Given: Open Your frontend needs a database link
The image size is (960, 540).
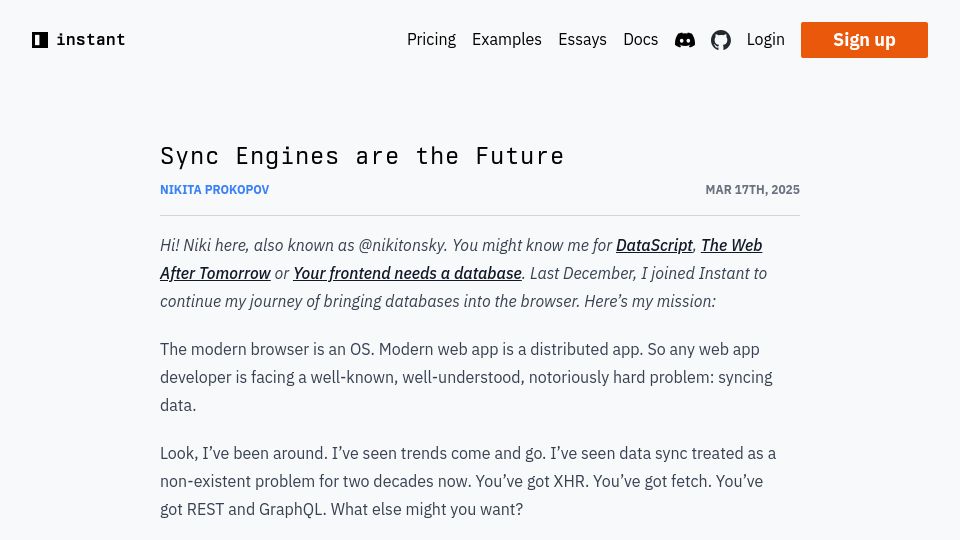Looking at the screenshot, I should pyautogui.click(x=407, y=273).
